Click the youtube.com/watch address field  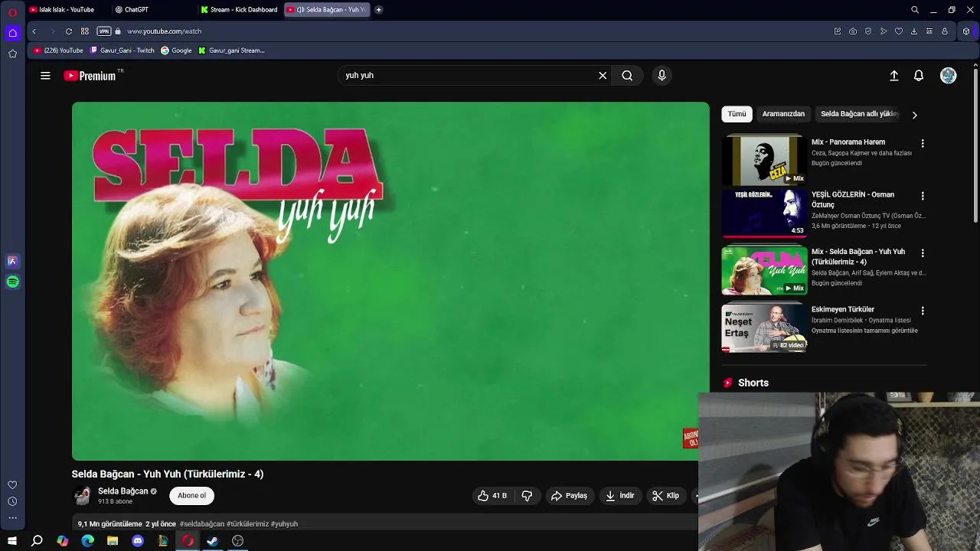pos(164,31)
